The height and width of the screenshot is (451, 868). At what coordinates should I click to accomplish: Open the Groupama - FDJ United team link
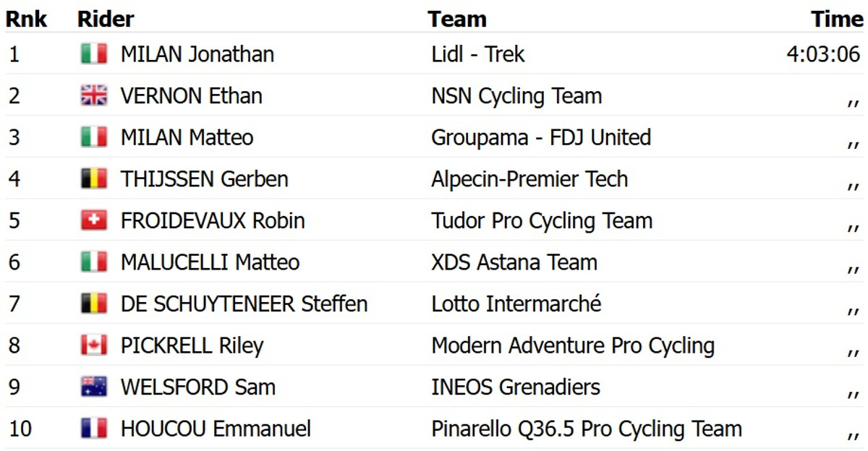coord(541,137)
